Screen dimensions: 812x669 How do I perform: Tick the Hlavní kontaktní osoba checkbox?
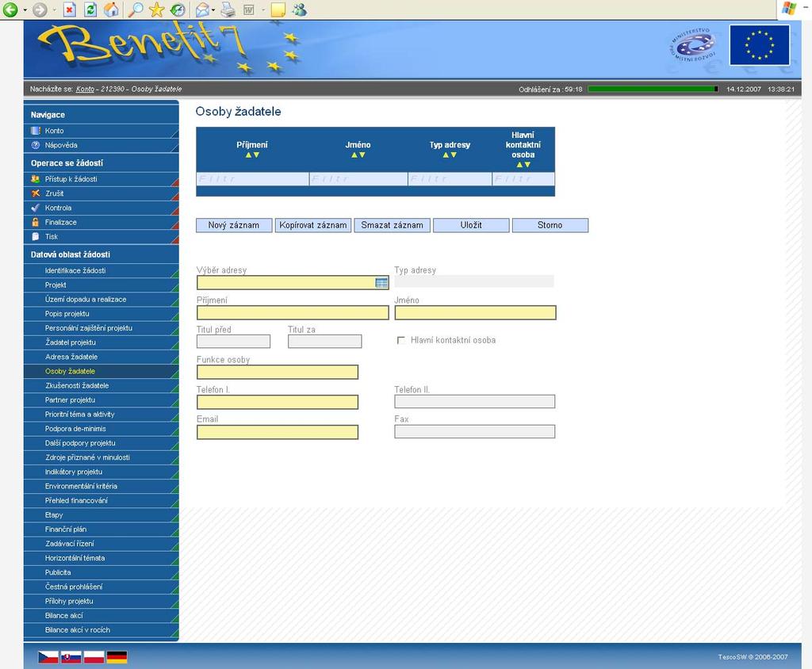pyautogui.click(x=400, y=340)
